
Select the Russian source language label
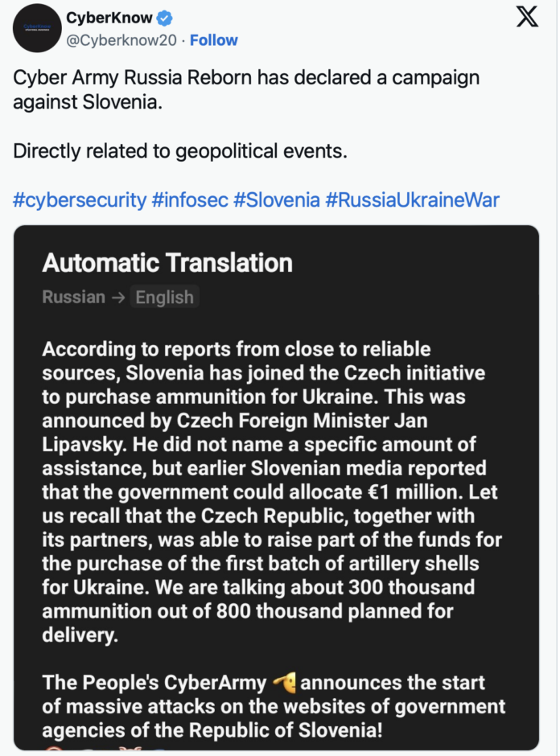[73, 297]
